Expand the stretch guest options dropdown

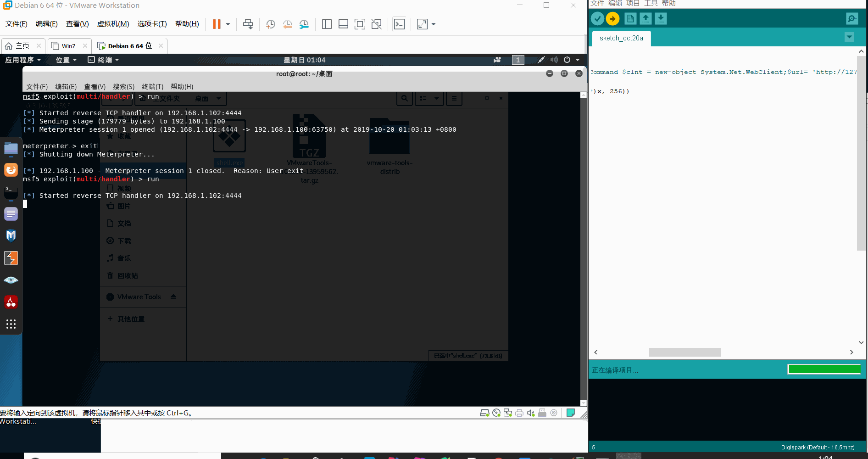point(434,24)
